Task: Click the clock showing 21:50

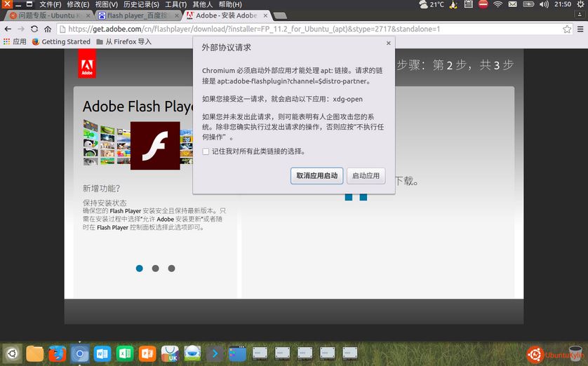Action: coord(563,4)
